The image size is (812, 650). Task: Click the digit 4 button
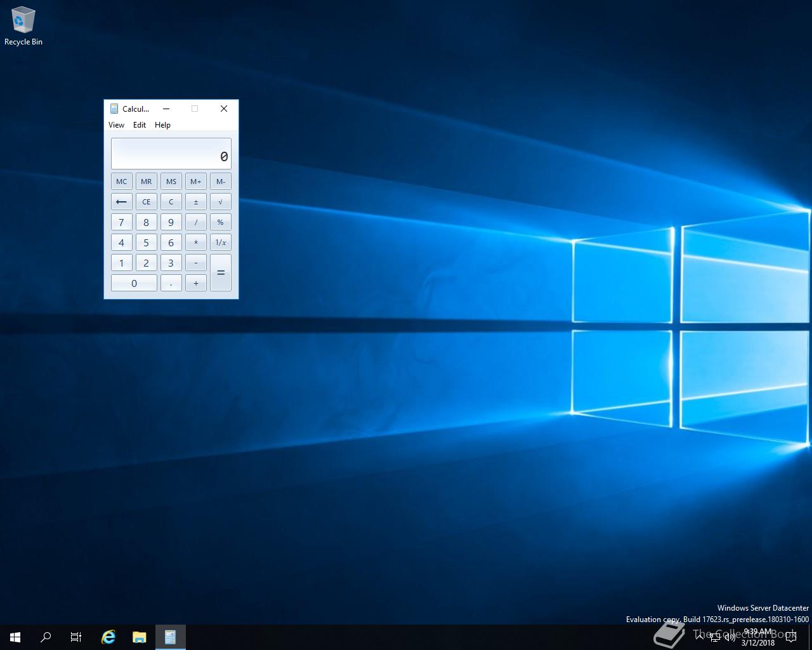pyautogui.click(x=122, y=242)
